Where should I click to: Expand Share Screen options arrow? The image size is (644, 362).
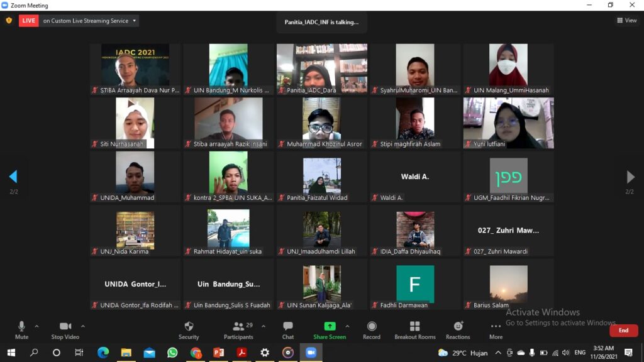click(347, 326)
